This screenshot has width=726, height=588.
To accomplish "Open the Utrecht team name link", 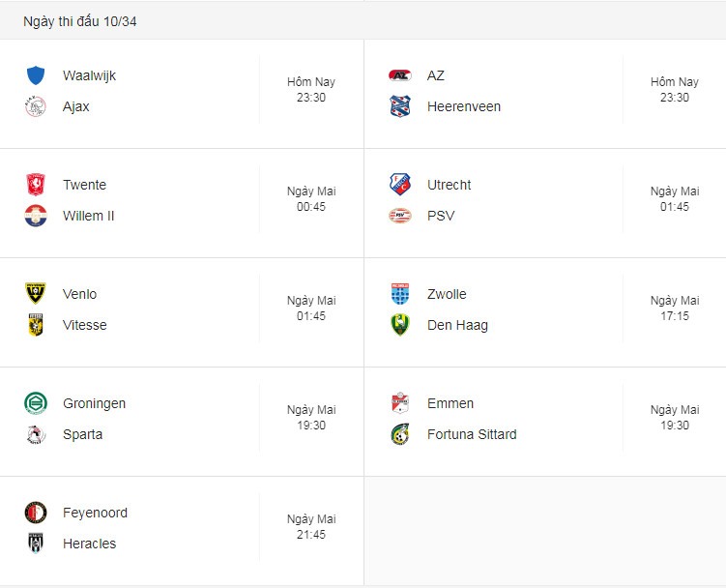I will [450, 185].
